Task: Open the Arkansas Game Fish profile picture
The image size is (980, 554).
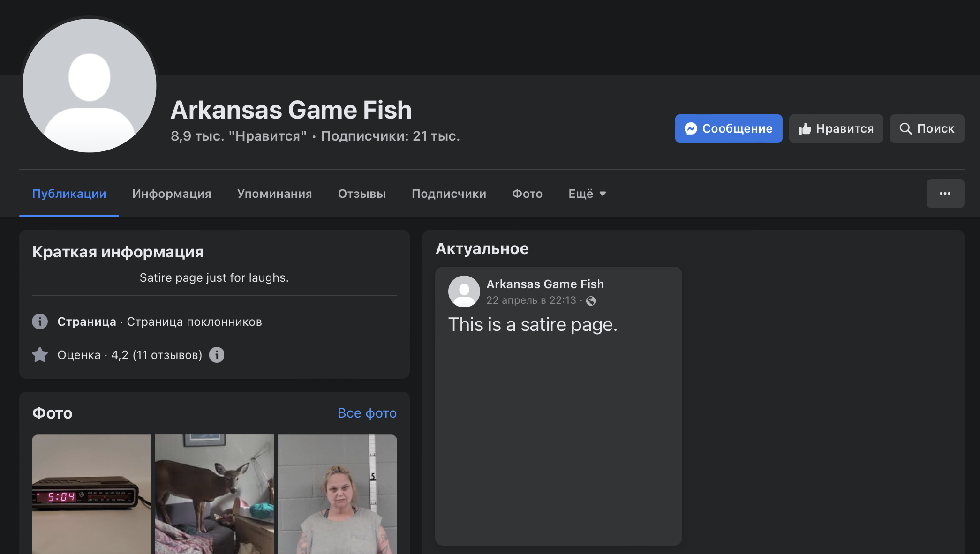Action: [x=90, y=85]
